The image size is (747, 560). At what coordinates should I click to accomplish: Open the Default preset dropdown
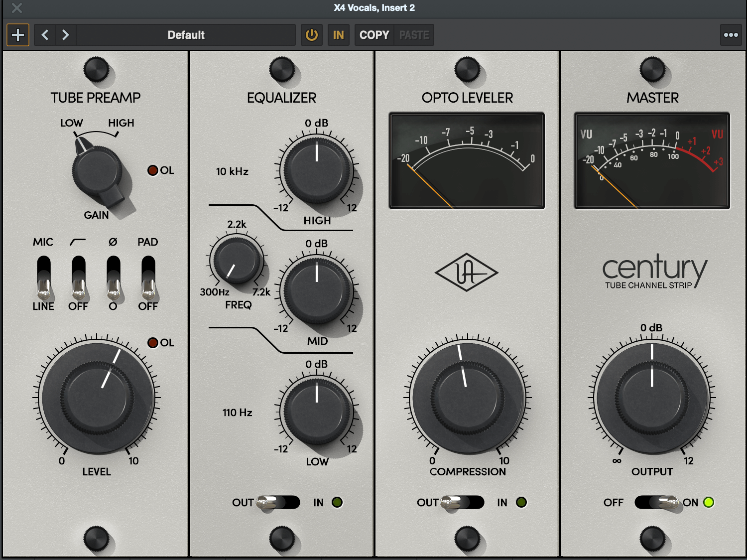(186, 35)
